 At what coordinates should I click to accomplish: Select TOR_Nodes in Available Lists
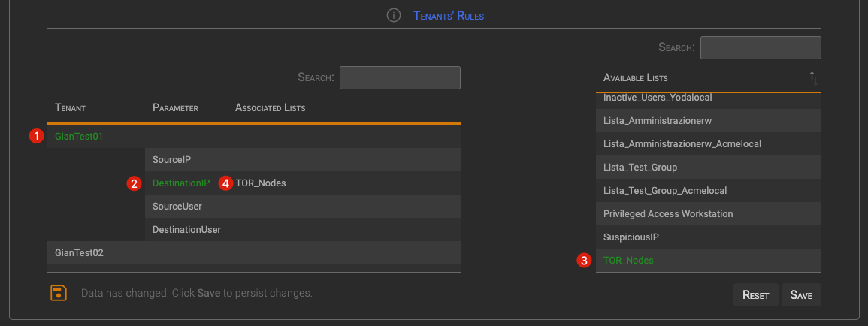pos(628,261)
